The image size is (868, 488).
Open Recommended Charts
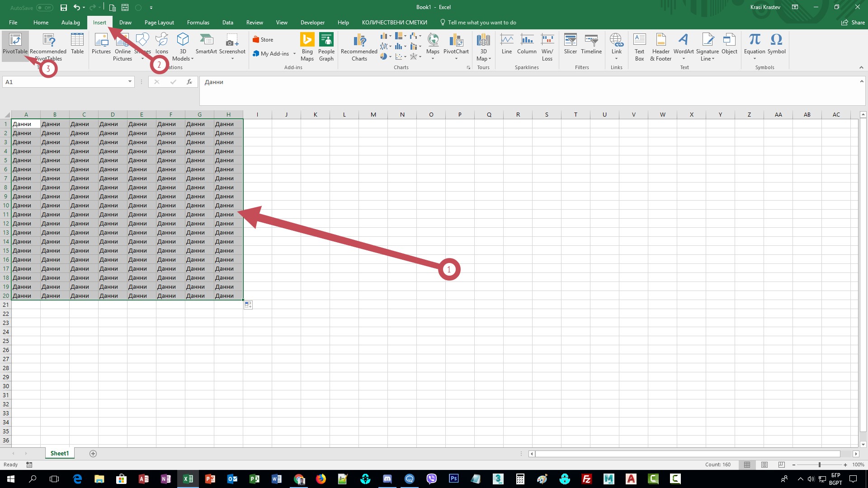tap(359, 47)
